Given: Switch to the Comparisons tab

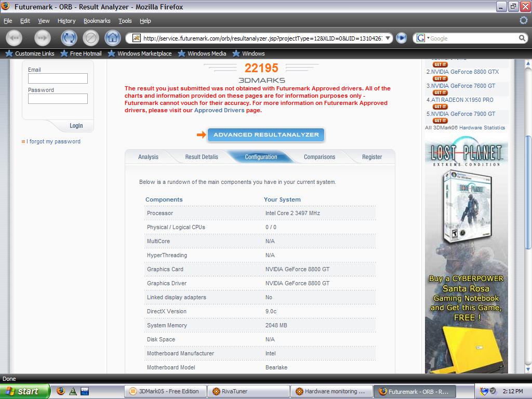Looking at the screenshot, I should pyautogui.click(x=320, y=157).
